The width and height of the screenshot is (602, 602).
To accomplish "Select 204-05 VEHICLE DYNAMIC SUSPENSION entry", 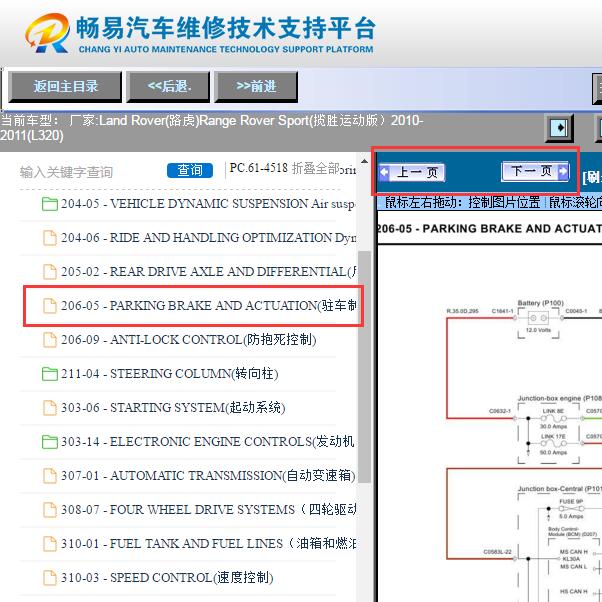I will pyautogui.click(x=207, y=204).
